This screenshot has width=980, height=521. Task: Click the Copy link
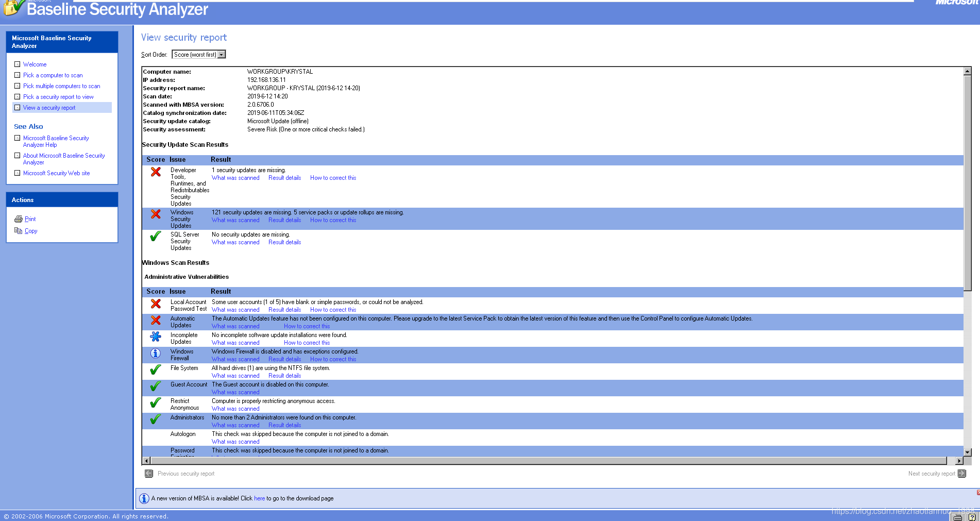click(x=31, y=231)
